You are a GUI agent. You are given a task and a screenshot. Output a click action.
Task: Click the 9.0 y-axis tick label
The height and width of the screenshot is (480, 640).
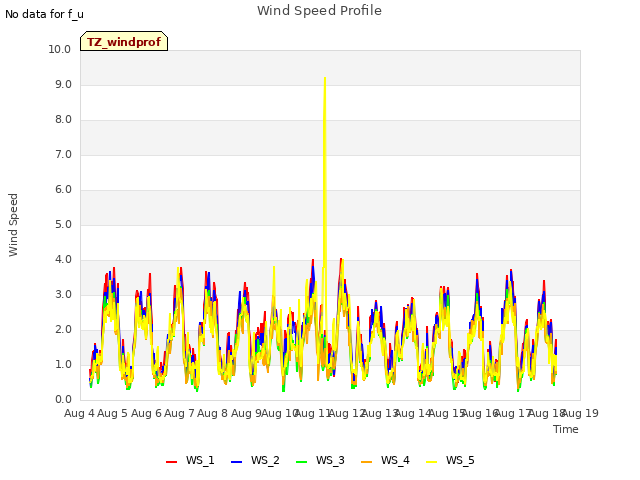point(63,84)
